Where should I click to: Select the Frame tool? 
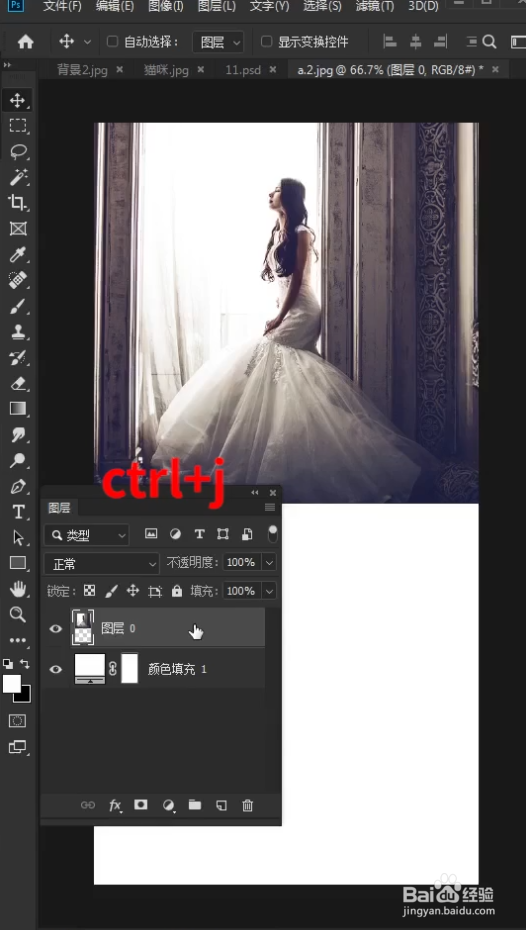pos(17,228)
